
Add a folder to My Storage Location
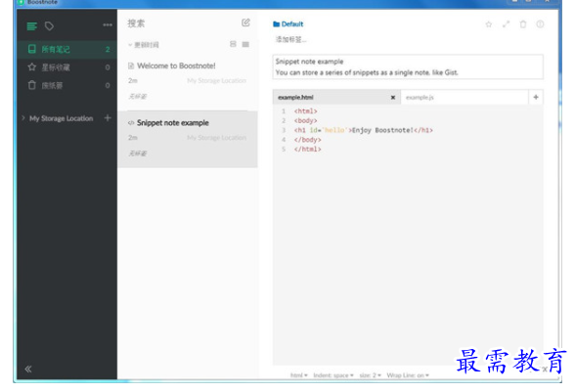pos(108,118)
